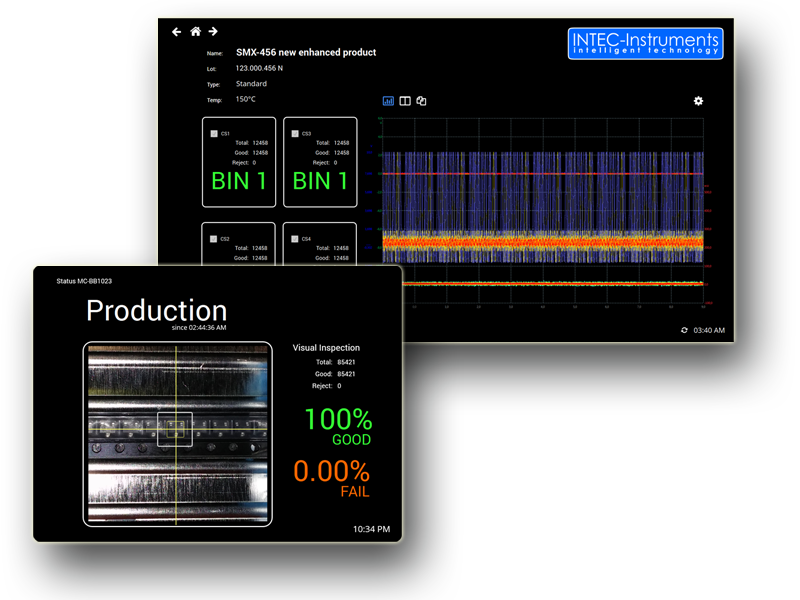Click the visual inspection camera image
The height and width of the screenshot is (600, 800).
click(178, 433)
